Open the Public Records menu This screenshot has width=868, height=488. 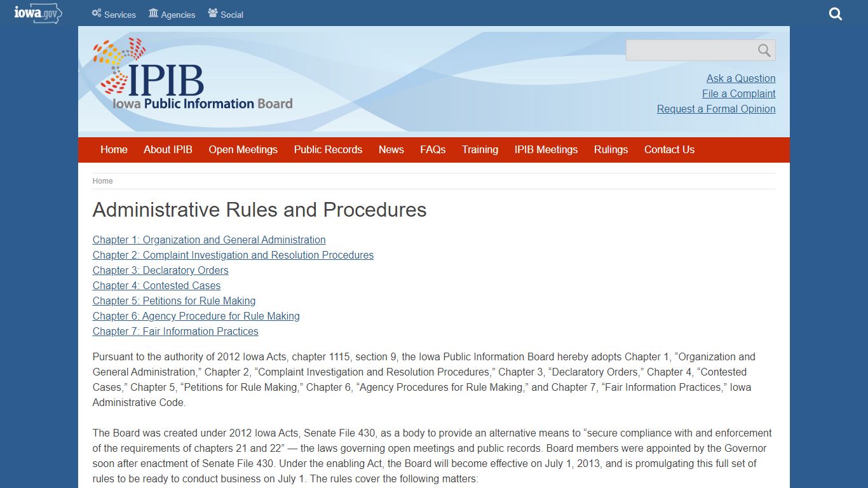click(x=328, y=150)
